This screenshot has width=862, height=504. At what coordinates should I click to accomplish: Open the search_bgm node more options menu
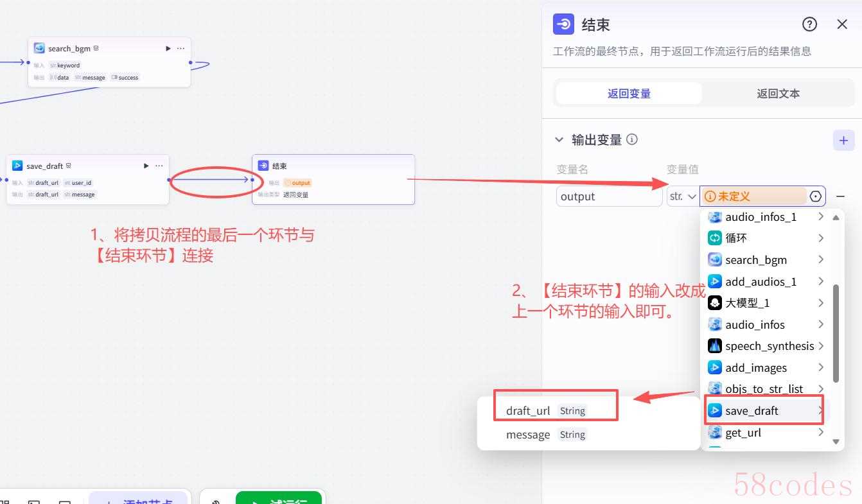pyautogui.click(x=180, y=48)
